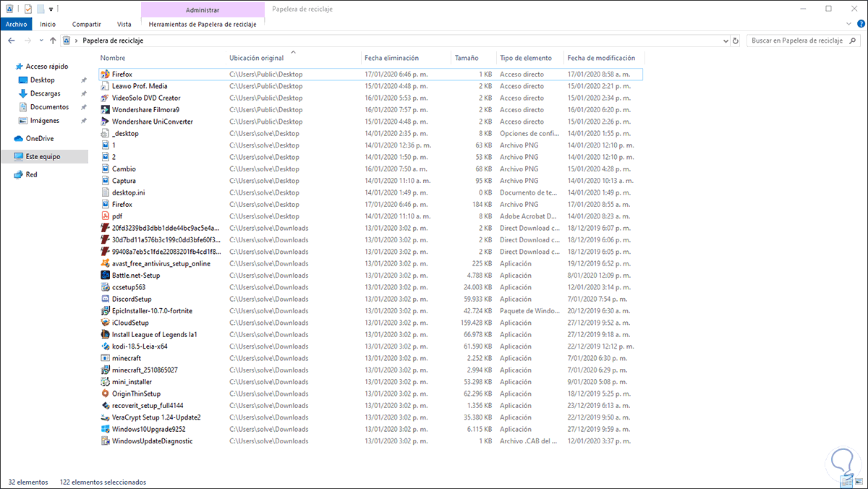868x489 pixels.
Task: Click Papelera de reciclaje in address bar
Action: coord(113,41)
